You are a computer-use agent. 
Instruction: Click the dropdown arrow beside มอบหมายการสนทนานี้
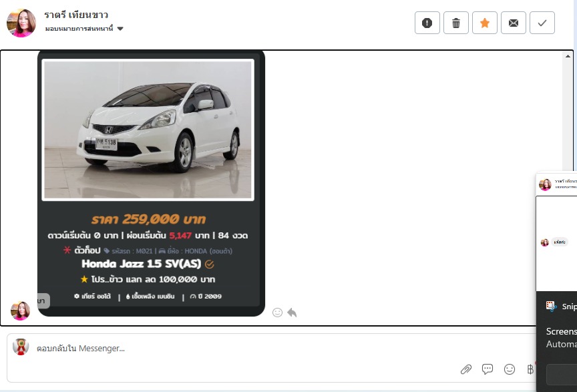120,29
